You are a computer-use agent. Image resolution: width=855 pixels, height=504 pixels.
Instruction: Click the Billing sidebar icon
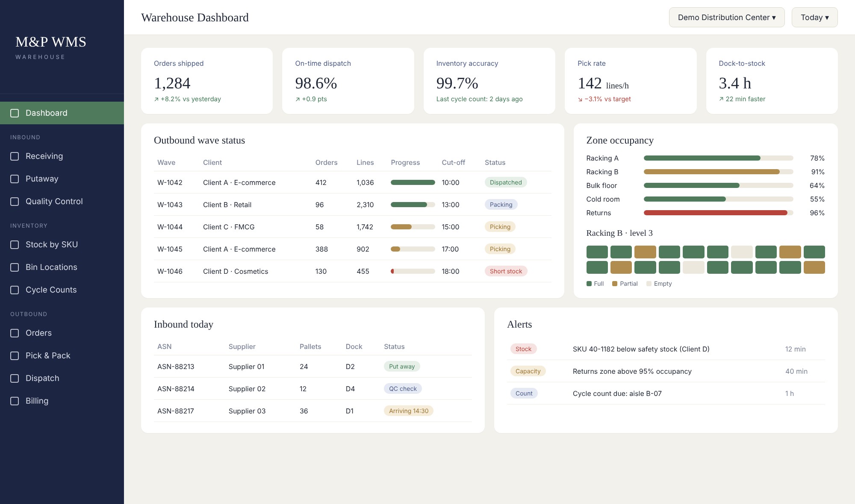point(15,401)
